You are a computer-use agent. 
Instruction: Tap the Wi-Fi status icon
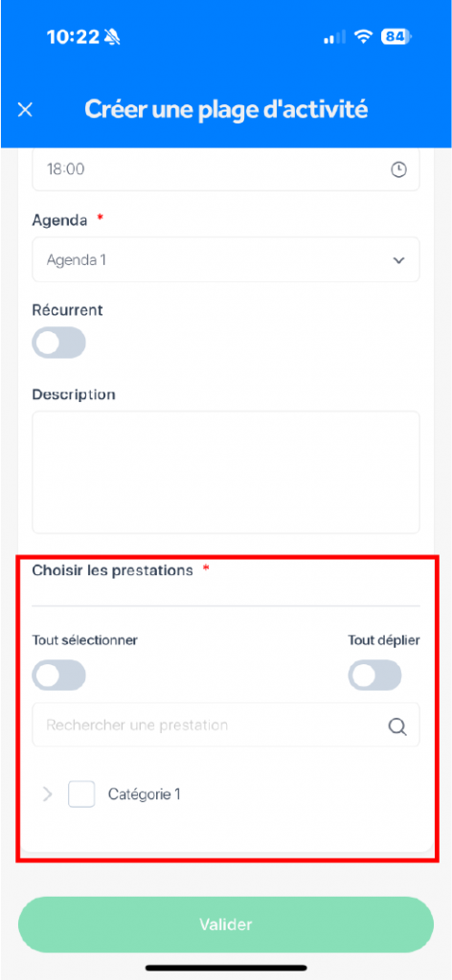click(363, 37)
